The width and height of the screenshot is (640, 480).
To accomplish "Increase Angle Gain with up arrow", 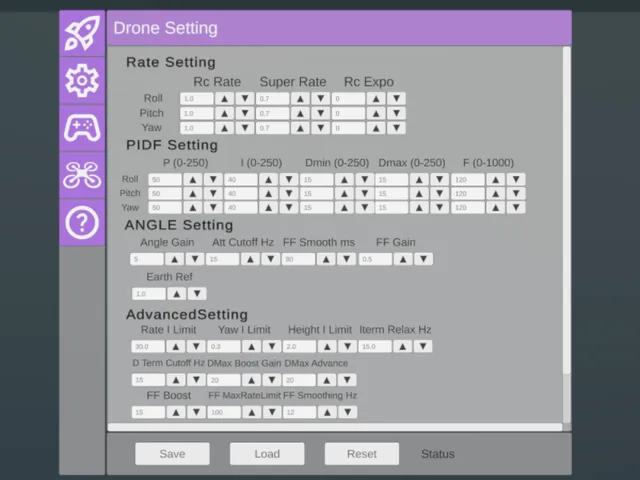I will (x=176, y=259).
